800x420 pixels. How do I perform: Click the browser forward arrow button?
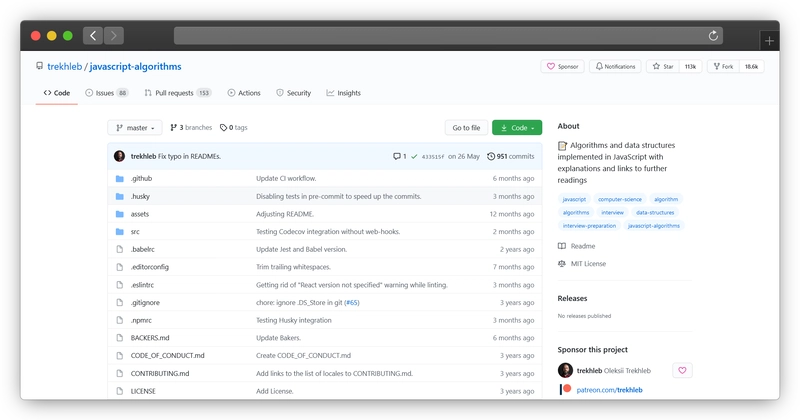pos(114,35)
